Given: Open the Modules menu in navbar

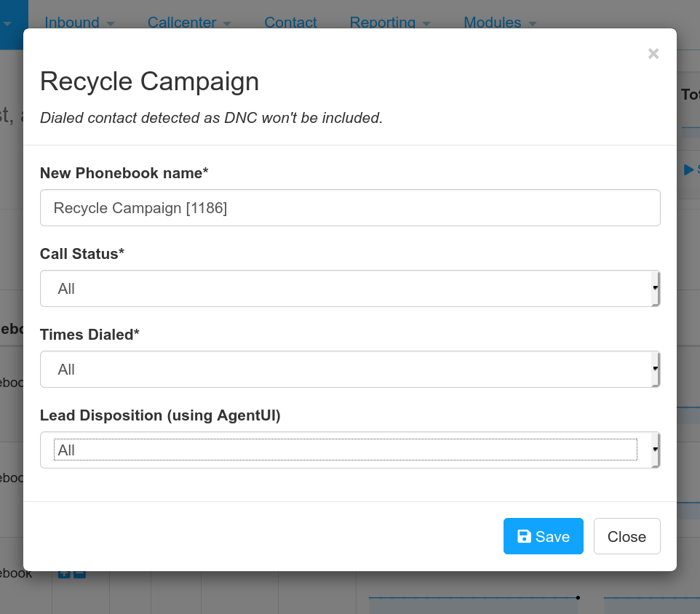Looking at the screenshot, I should coord(500,22).
